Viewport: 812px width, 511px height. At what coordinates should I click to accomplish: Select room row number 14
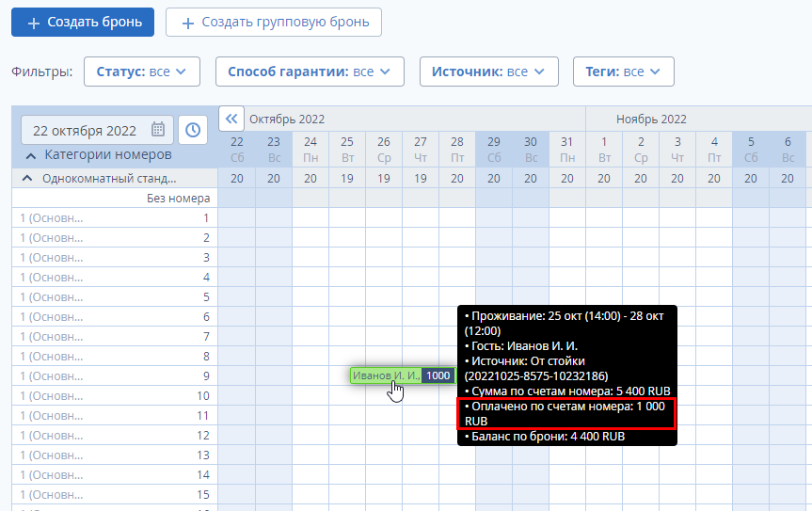pos(115,474)
